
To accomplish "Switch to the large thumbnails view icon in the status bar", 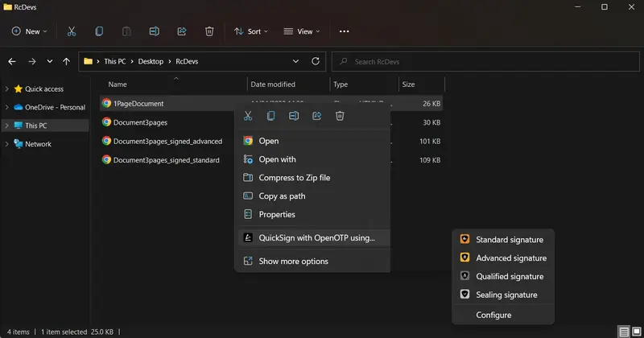I will coord(636,332).
